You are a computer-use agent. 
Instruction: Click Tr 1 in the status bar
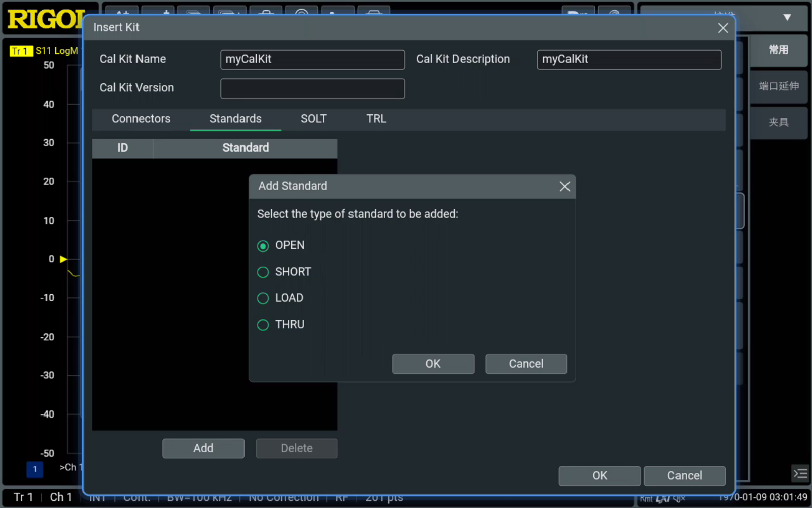23,497
